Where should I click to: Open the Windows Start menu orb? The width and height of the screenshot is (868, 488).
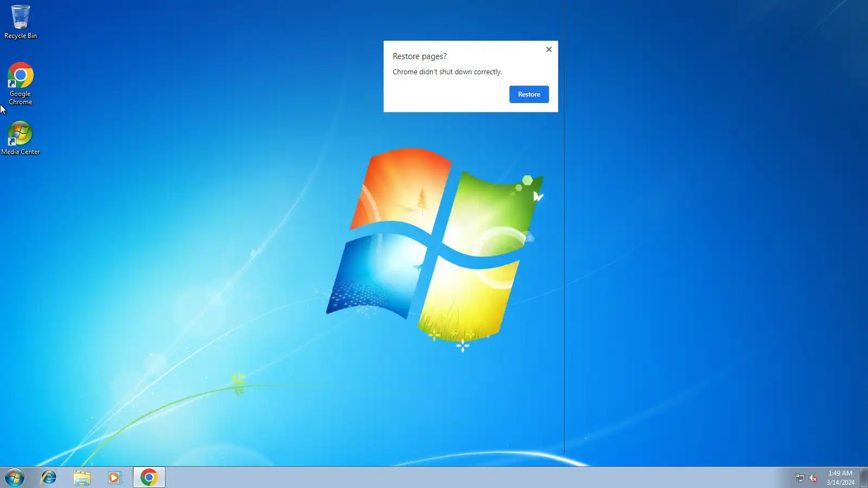tap(15, 478)
